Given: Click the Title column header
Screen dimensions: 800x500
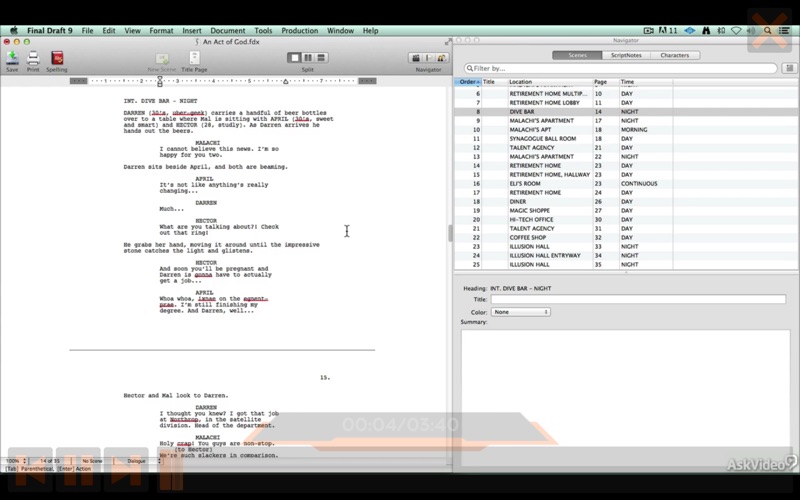Looking at the screenshot, I should click(494, 82).
